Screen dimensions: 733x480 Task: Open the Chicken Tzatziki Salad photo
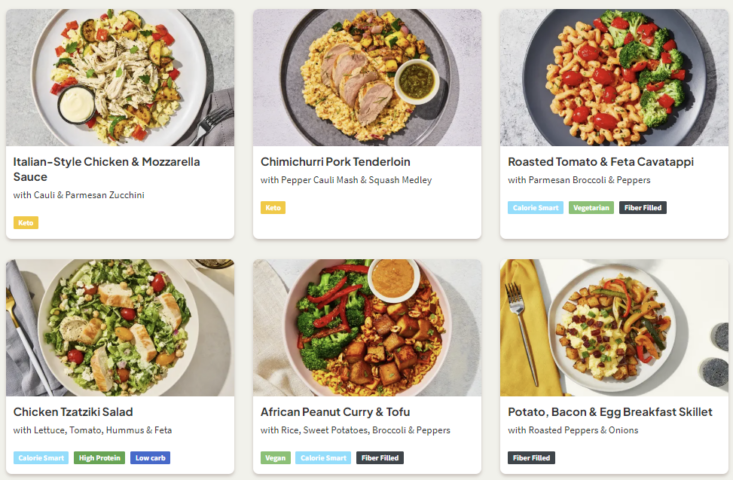120,328
